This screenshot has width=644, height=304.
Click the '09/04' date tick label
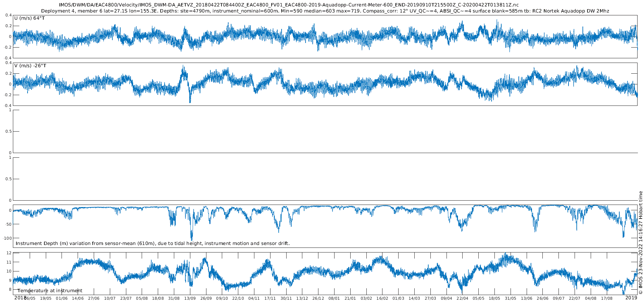(447, 298)
